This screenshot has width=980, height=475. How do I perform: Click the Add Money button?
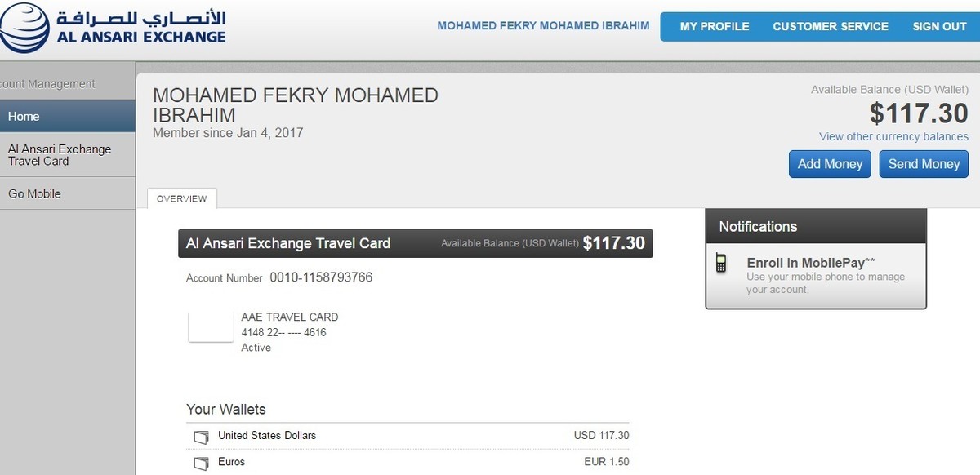coord(830,164)
